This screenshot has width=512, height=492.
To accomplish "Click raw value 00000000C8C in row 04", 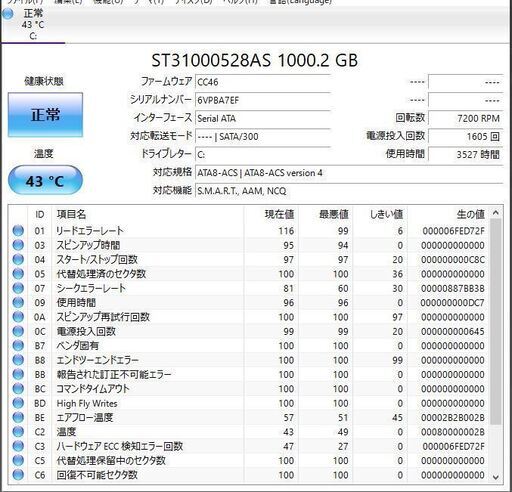I will click(x=453, y=260).
